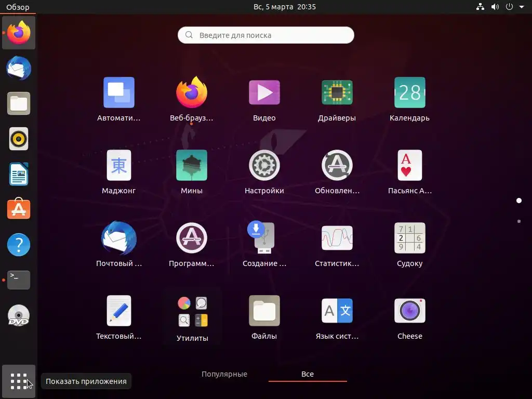
Task: Click the network status icon
Action: pos(480,7)
